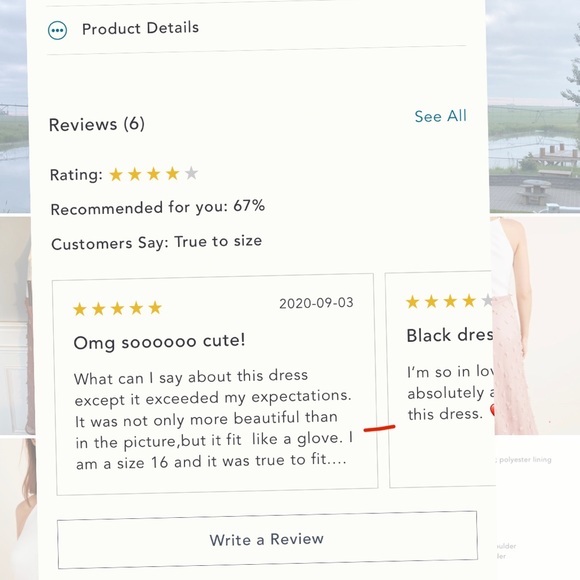Click the Write a Review button
Viewport: 580px width, 580px height.
pyautogui.click(x=267, y=540)
